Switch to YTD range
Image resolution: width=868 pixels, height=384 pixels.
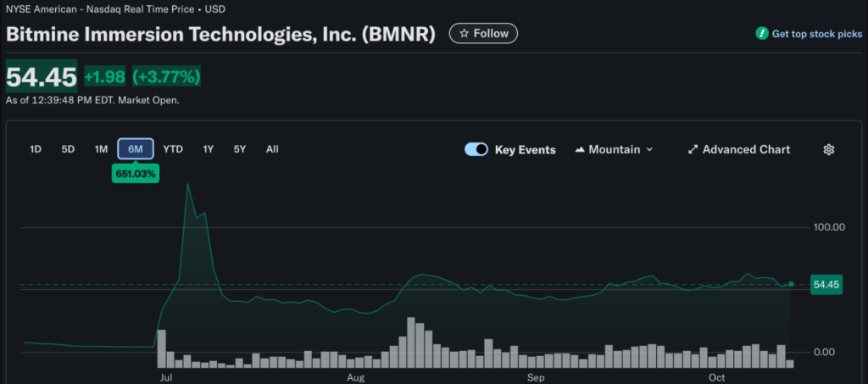point(173,149)
